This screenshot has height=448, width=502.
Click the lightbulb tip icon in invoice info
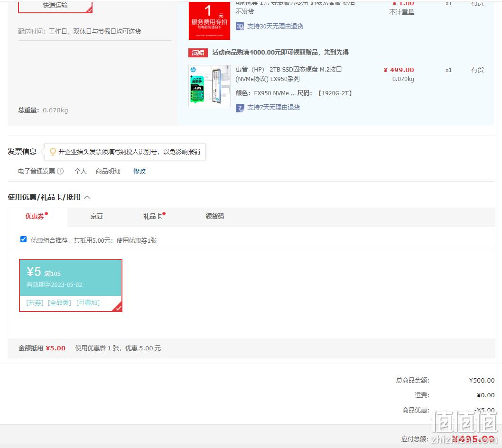(x=53, y=152)
